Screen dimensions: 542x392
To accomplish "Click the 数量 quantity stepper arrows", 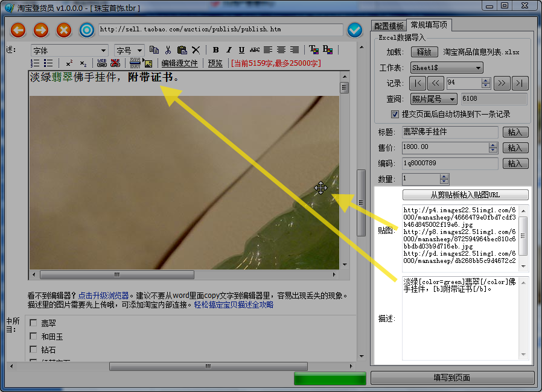I will click(444, 179).
